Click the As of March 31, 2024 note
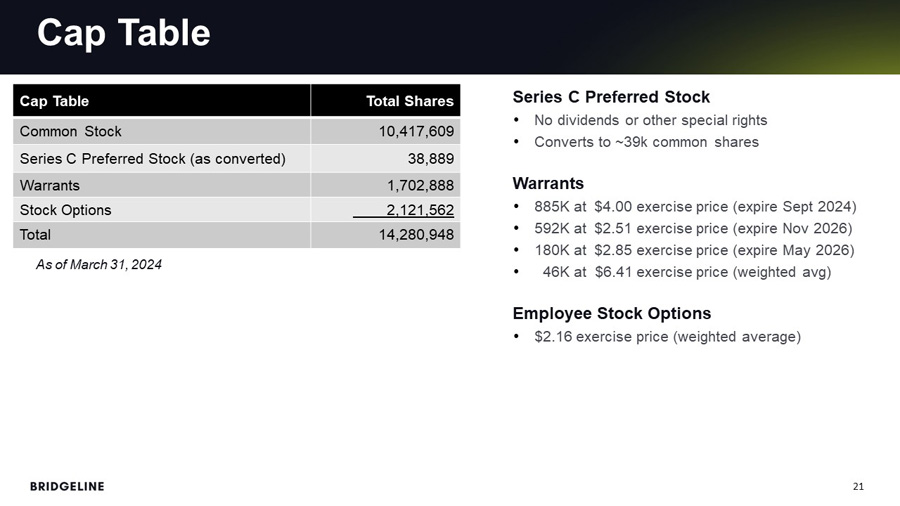This screenshot has height=506, width=900. tap(98, 265)
